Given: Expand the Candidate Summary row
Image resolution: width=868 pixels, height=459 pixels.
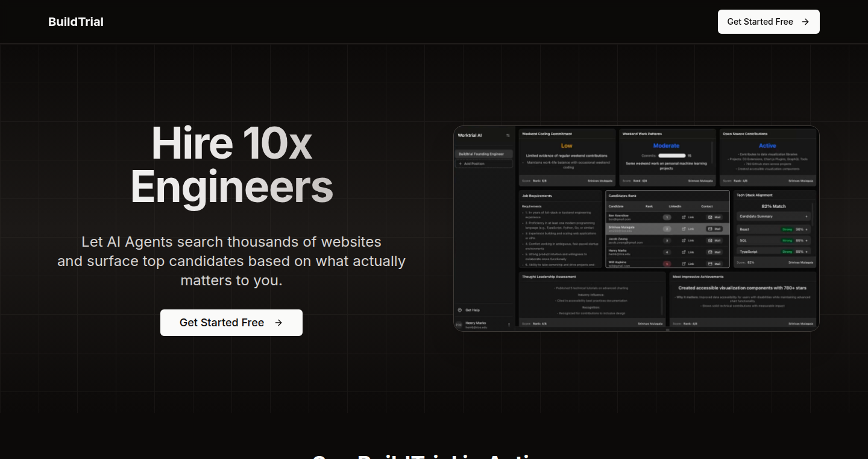Looking at the screenshot, I should pos(773,217).
